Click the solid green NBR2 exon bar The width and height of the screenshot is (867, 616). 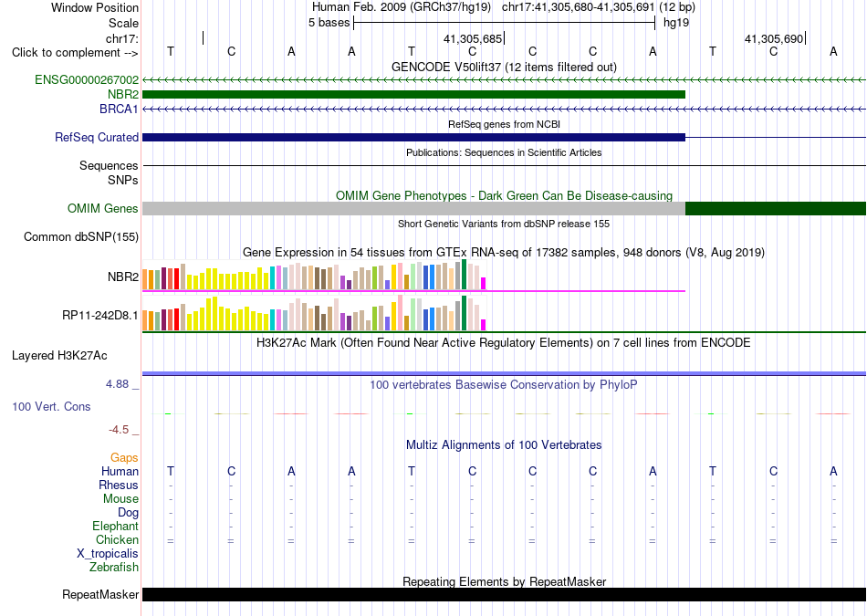pyautogui.click(x=413, y=95)
